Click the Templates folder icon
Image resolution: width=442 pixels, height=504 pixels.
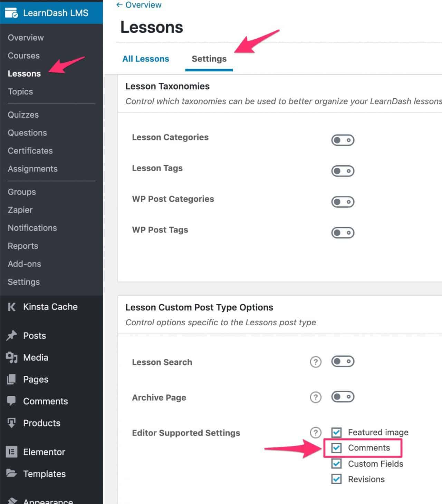pyautogui.click(x=11, y=474)
